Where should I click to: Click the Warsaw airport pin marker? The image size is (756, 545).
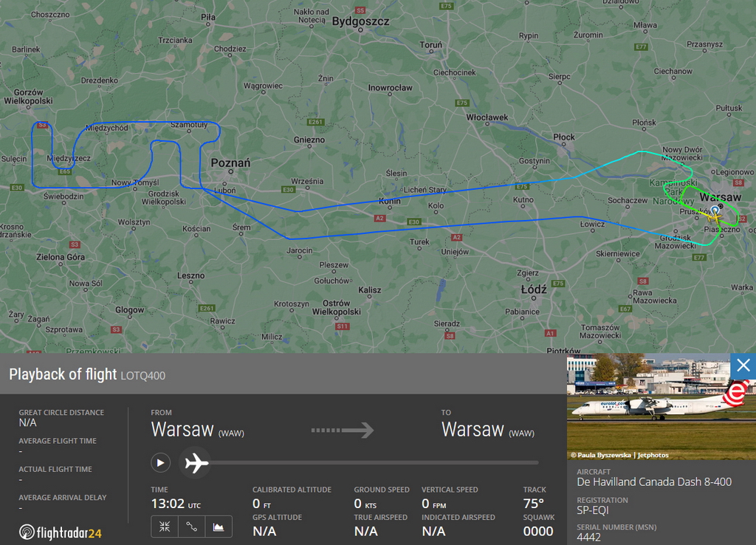(715, 210)
